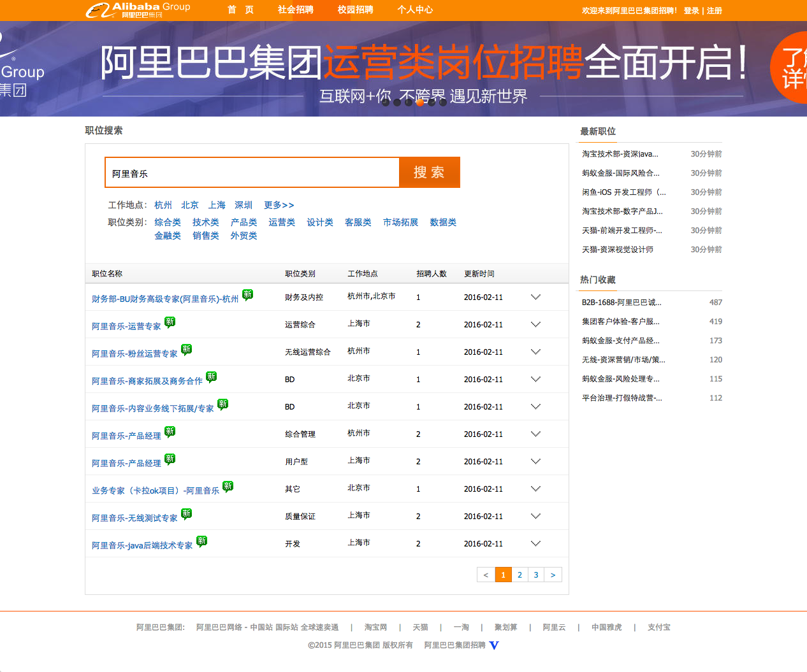This screenshot has width=807, height=672.
Task: Open popular job B2B-1688-阿里巴巴诚...
Action: tap(622, 303)
